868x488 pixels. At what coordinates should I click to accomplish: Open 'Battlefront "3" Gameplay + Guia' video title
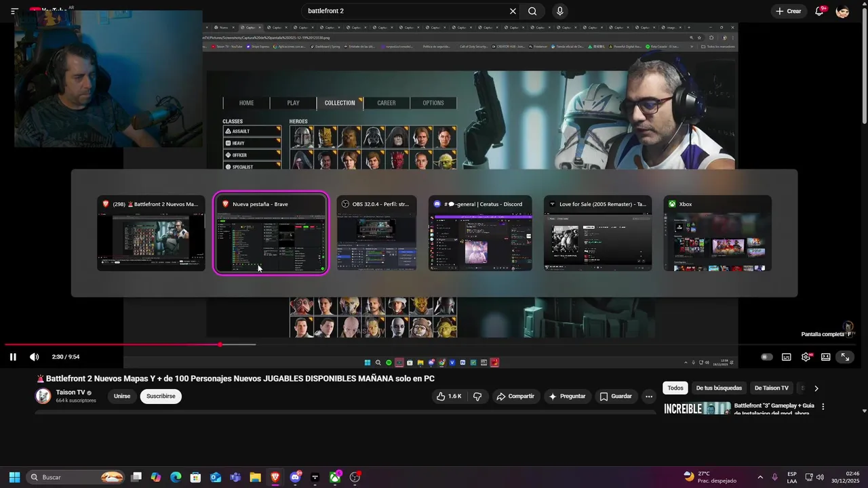point(774,409)
